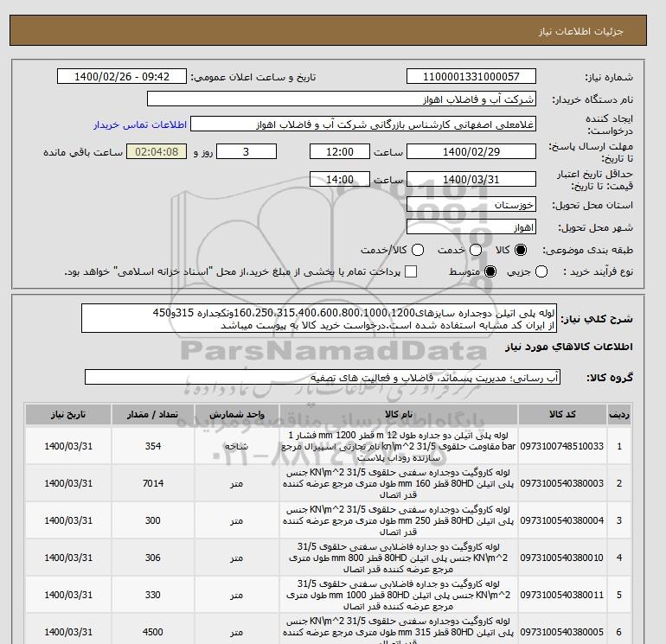Click the row 3 item name with قطر 250

coord(399,520)
